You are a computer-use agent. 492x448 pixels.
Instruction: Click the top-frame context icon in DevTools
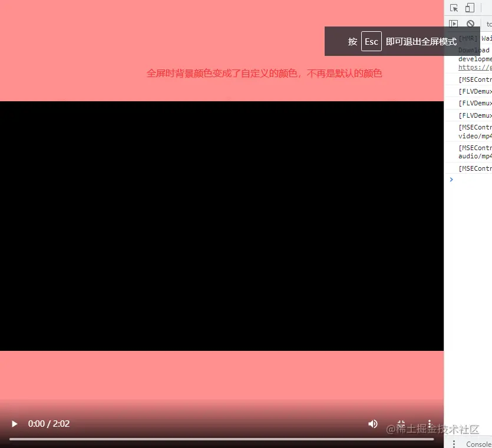click(x=453, y=24)
